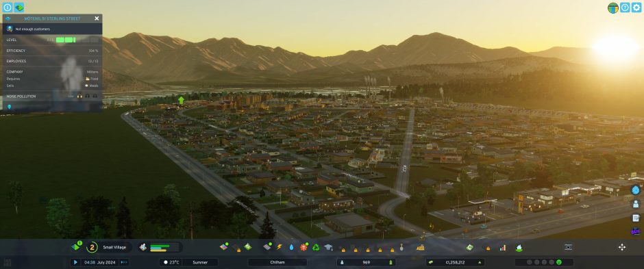Open the Bulldozer demolish tool
Screen dimensions: 644x269
(420, 247)
